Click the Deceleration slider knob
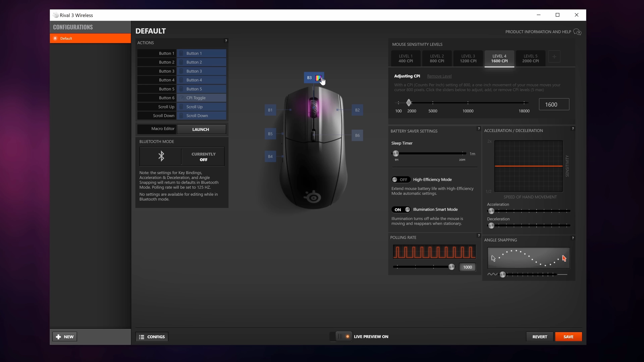This screenshot has width=644, height=362. tap(491, 226)
